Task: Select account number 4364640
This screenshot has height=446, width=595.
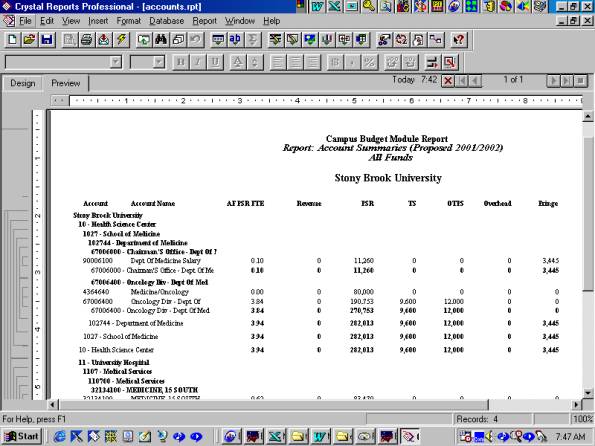Action: [96, 292]
